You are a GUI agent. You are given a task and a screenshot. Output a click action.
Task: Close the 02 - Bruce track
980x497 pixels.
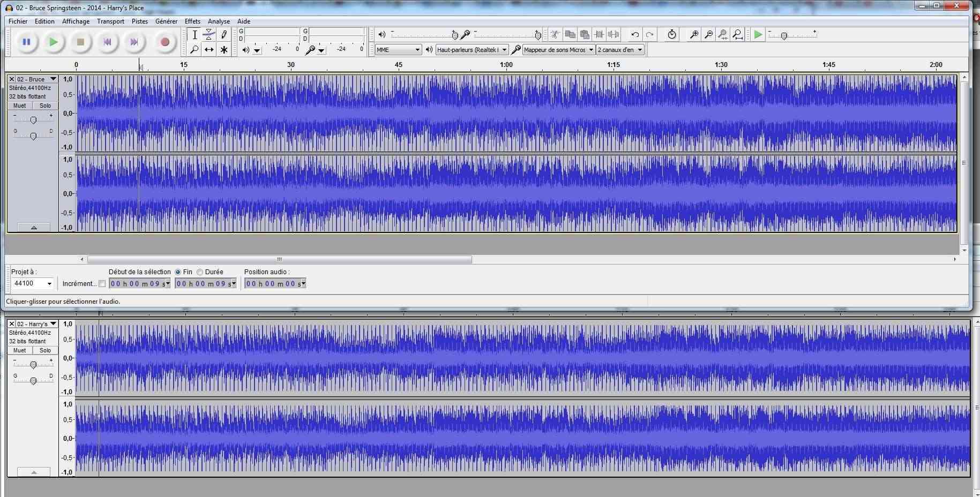pos(12,79)
